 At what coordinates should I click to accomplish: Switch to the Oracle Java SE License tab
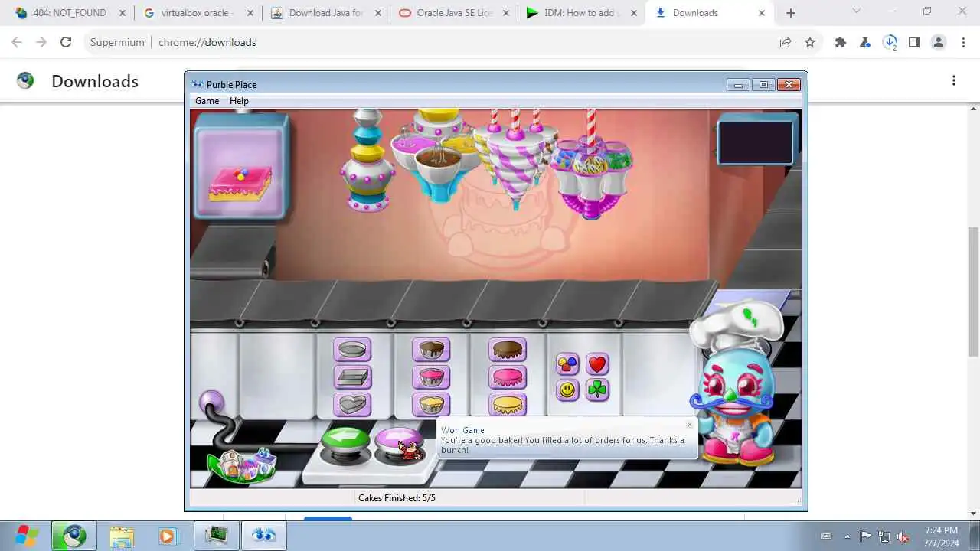point(454,13)
